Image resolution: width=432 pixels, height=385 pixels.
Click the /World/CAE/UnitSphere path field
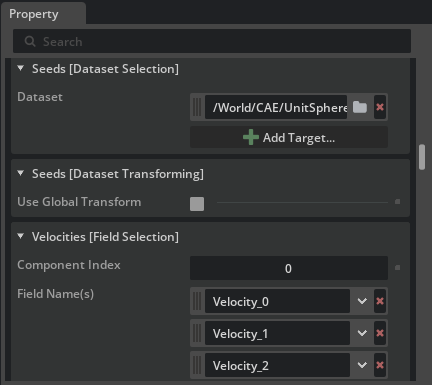pos(276,107)
